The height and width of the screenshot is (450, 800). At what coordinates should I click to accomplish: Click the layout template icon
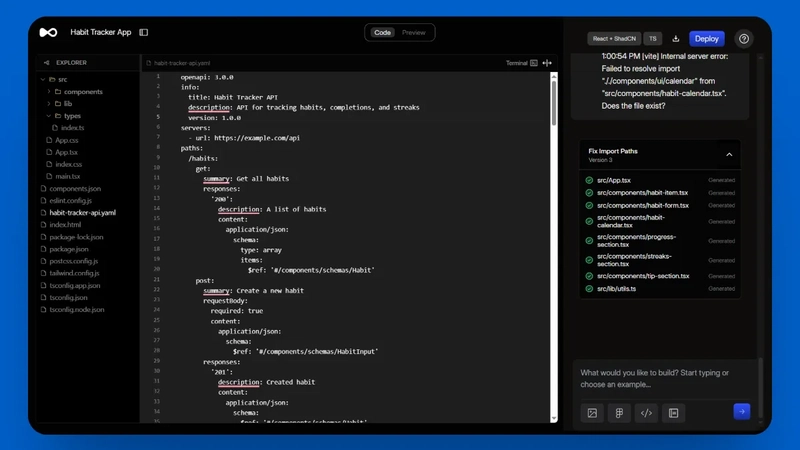[673, 413]
